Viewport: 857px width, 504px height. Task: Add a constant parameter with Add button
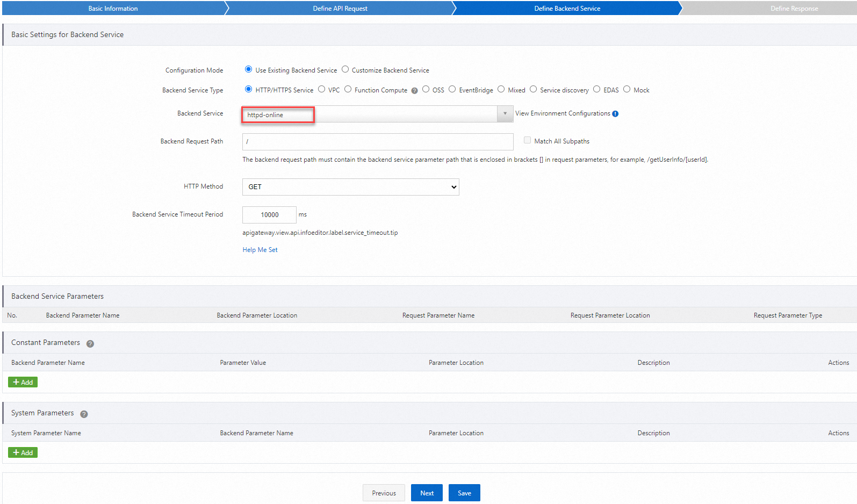(23, 382)
